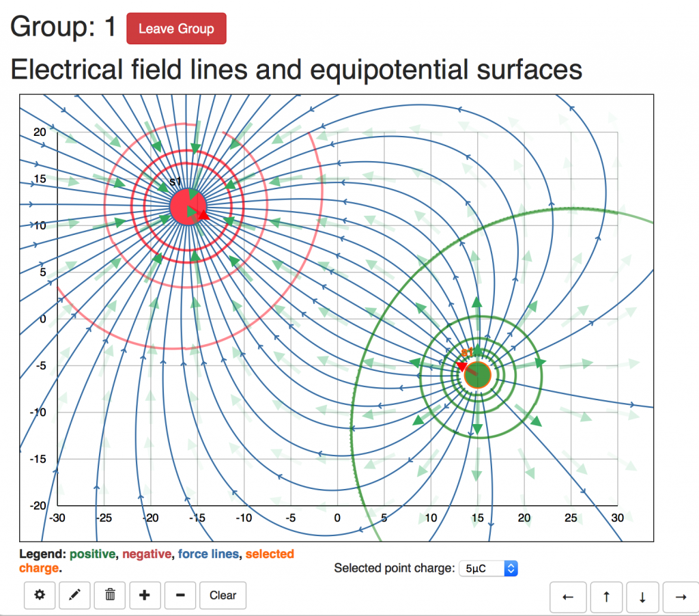699x616 pixels.
Task: Pan the field view up with arrow icon
Action: [606, 596]
